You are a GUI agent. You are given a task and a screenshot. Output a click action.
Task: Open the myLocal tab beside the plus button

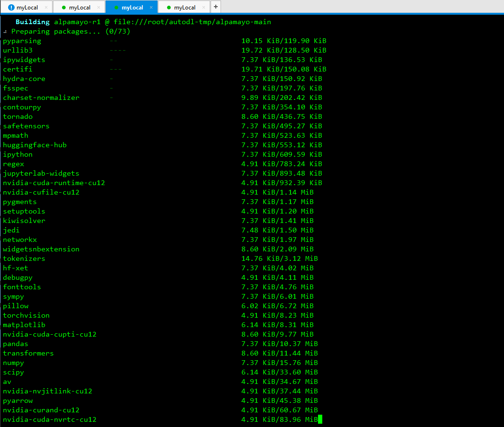(184, 7)
